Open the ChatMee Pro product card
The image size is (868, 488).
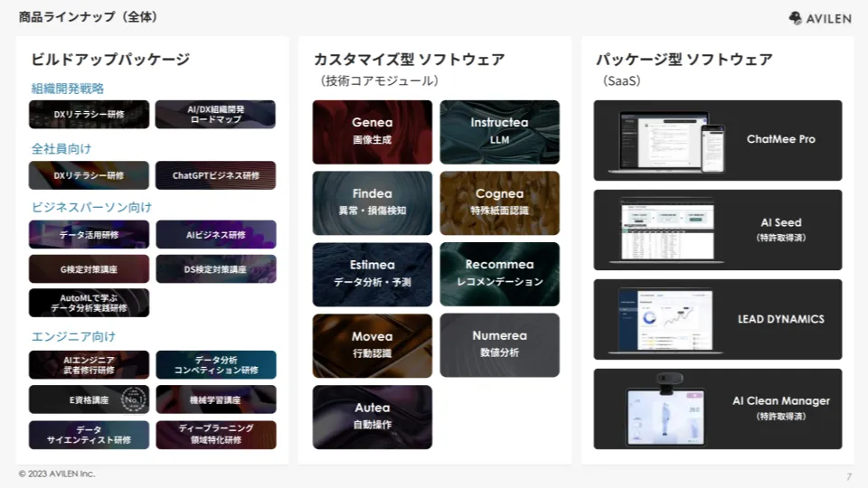point(717,140)
